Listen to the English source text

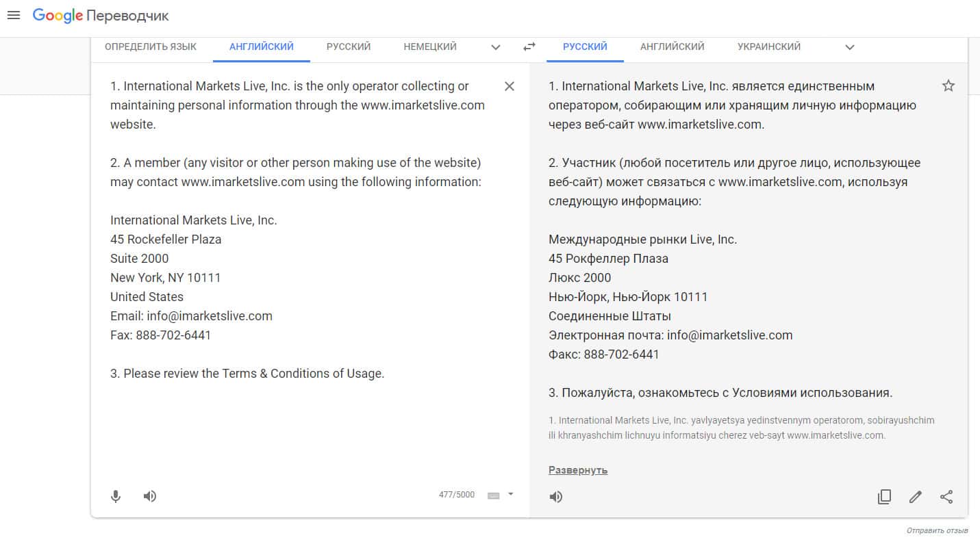click(x=150, y=496)
